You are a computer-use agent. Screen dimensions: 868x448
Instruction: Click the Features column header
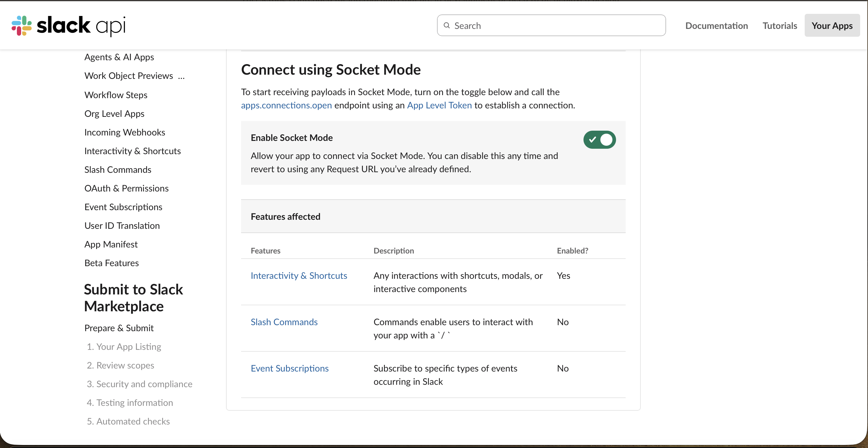click(266, 251)
